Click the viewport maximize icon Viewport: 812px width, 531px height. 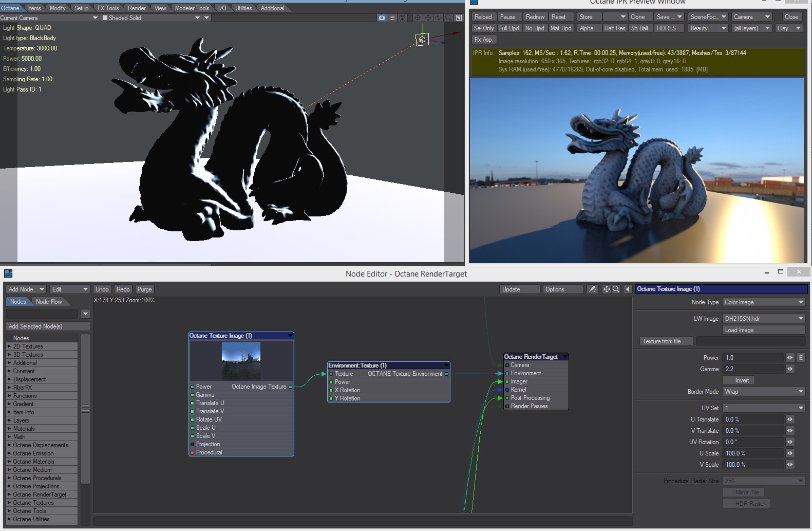point(459,17)
